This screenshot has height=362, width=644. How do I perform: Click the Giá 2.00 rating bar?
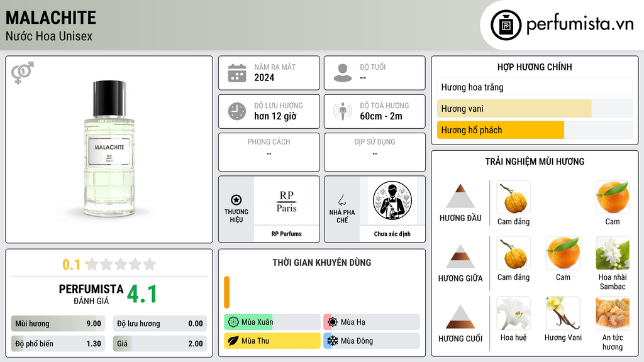[160, 344]
